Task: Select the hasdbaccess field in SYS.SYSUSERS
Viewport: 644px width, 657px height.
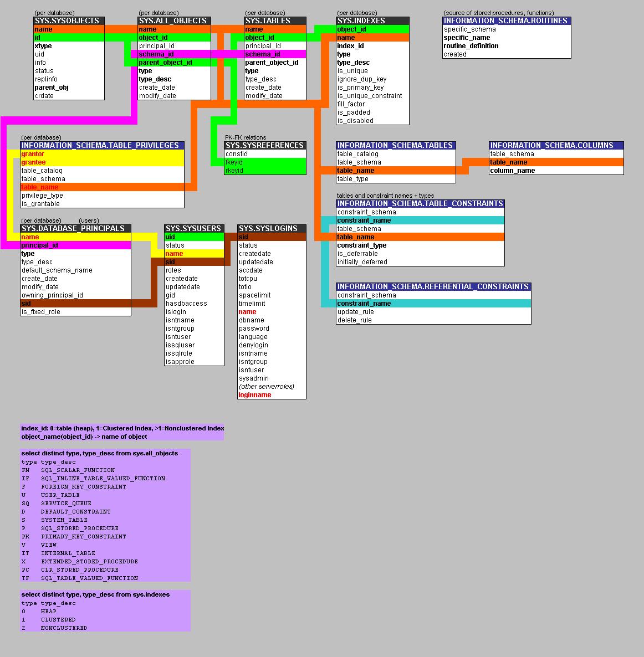Action: (x=186, y=304)
